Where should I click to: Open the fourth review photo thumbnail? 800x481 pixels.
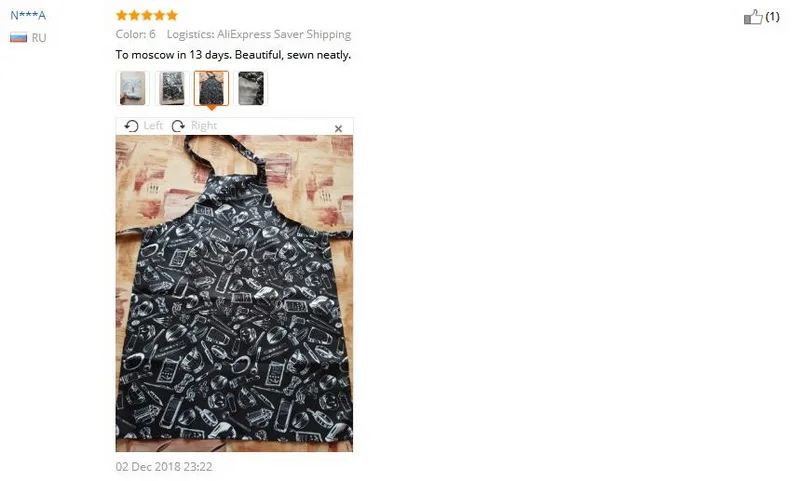[251, 88]
